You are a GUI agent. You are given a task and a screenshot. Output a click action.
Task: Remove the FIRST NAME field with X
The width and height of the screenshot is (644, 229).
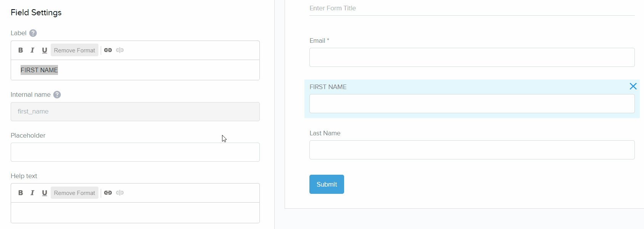[x=633, y=86]
